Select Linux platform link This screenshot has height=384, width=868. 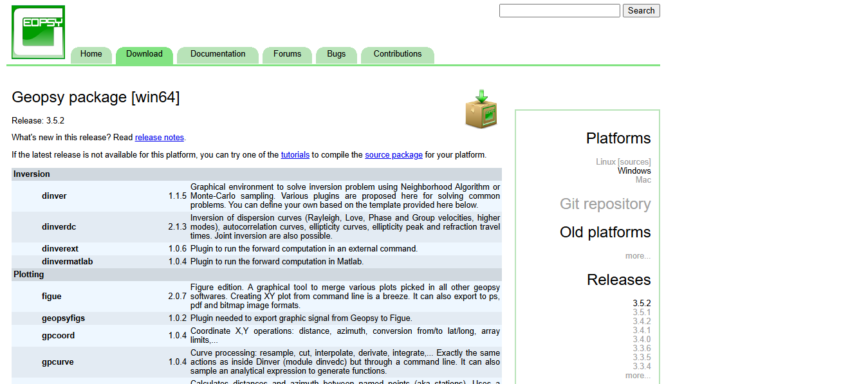(x=605, y=162)
